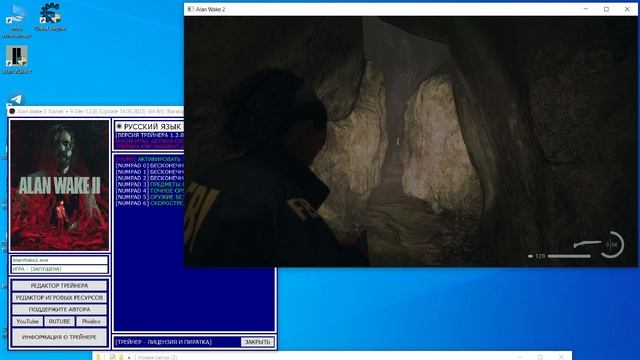The height and width of the screenshot is (360, 640).
Task: Open the RUTUBE link button
Action: click(59, 321)
